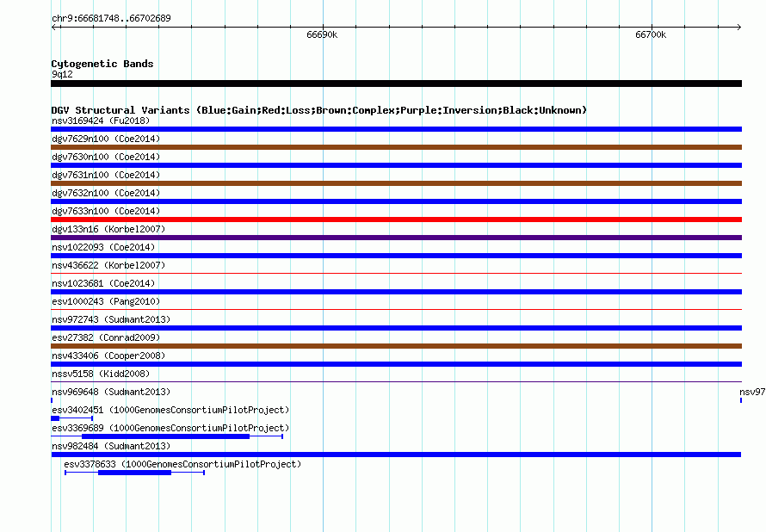Click the 66700k ruler tick label
This screenshot has width=766, height=532.
[x=651, y=34]
